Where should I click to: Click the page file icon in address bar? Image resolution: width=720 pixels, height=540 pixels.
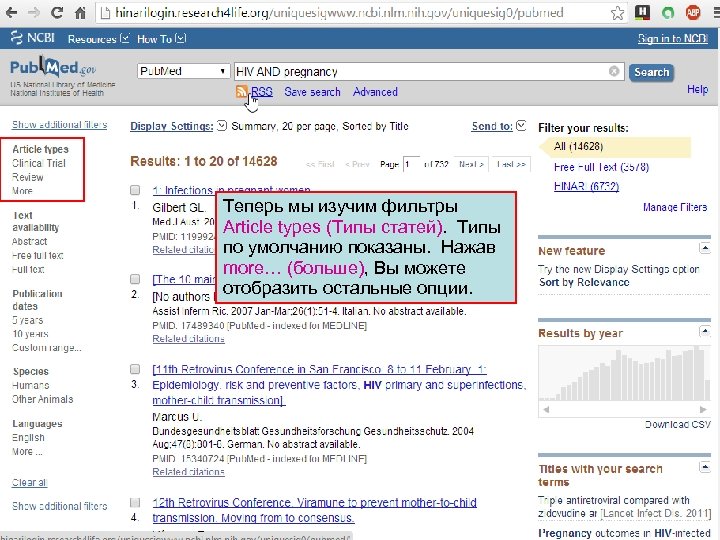tap(105, 13)
